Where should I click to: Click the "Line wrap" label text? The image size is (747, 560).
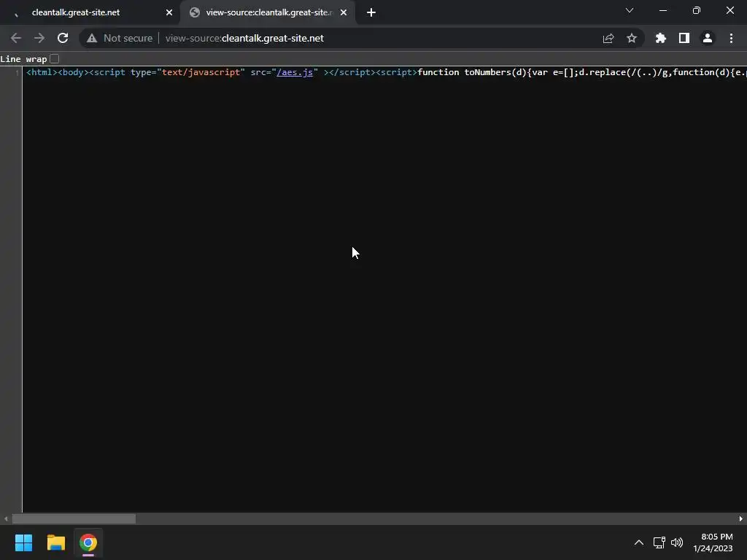point(23,59)
